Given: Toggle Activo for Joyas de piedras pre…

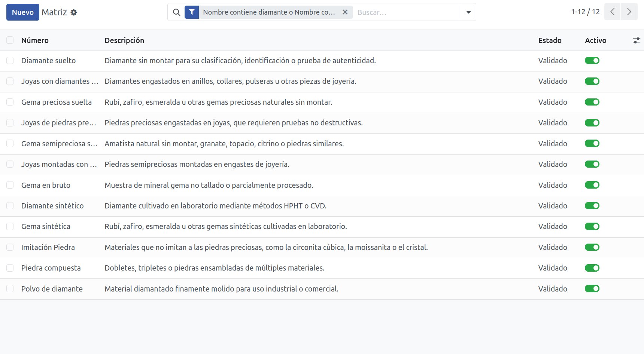Looking at the screenshot, I should tap(592, 123).
